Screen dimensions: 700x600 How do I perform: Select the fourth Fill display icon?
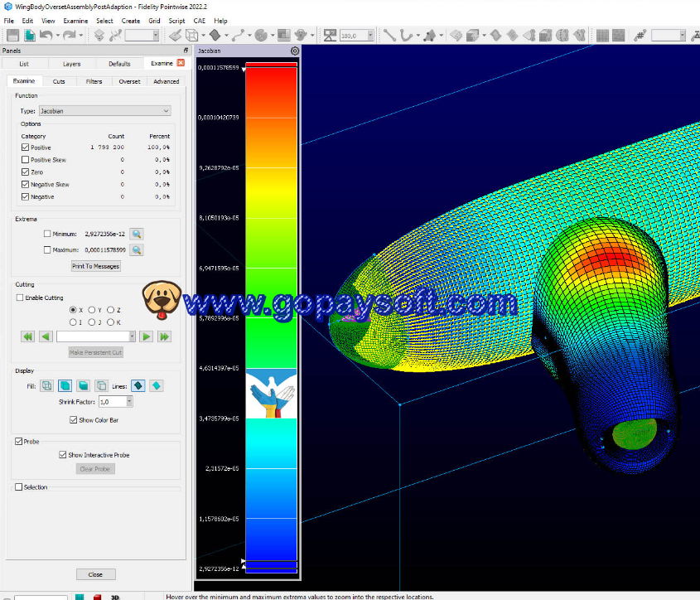(101, 385)
